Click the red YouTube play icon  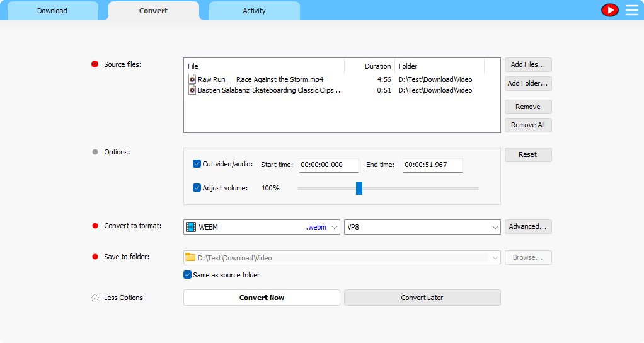tap(609, 10)
